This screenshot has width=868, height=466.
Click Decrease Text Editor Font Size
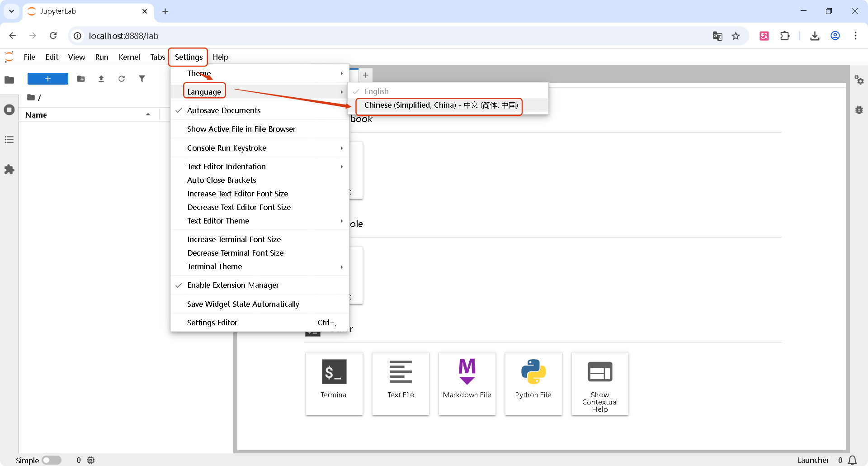click(260, 207)
